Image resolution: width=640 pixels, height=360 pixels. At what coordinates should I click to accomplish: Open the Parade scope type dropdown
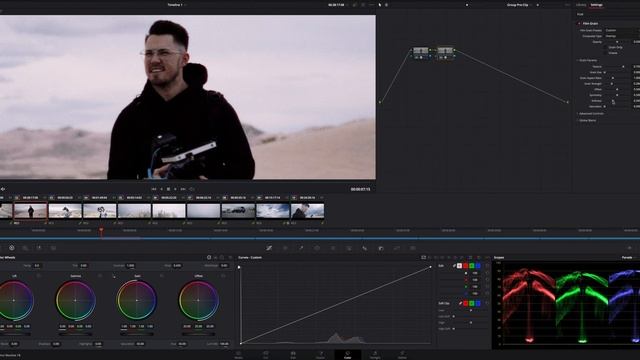click(x=629, y=258)
